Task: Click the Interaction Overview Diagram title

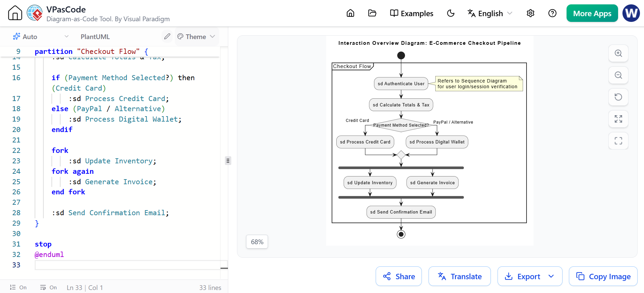Action: (x=430, y=43)
